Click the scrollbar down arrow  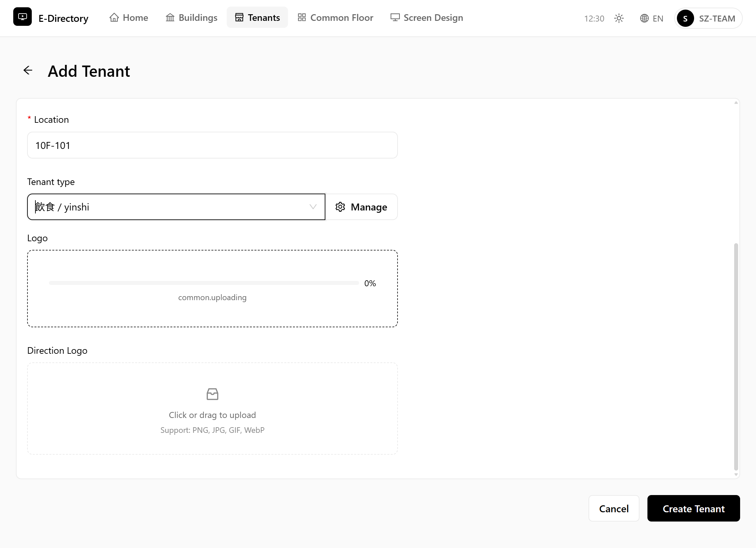(736, 475)
